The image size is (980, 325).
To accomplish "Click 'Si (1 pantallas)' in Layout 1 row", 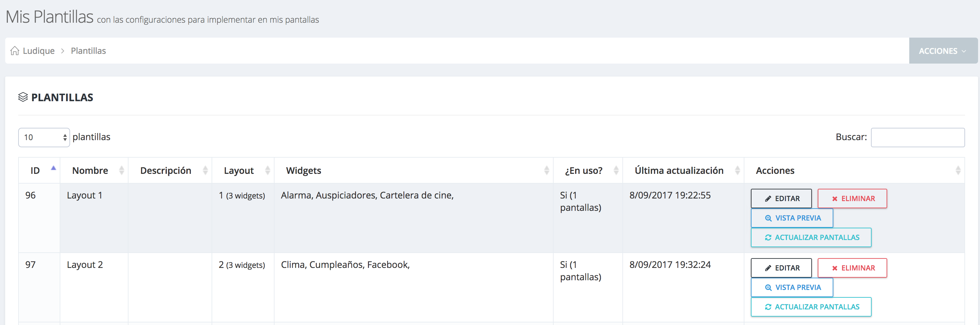I will point(581,201).
